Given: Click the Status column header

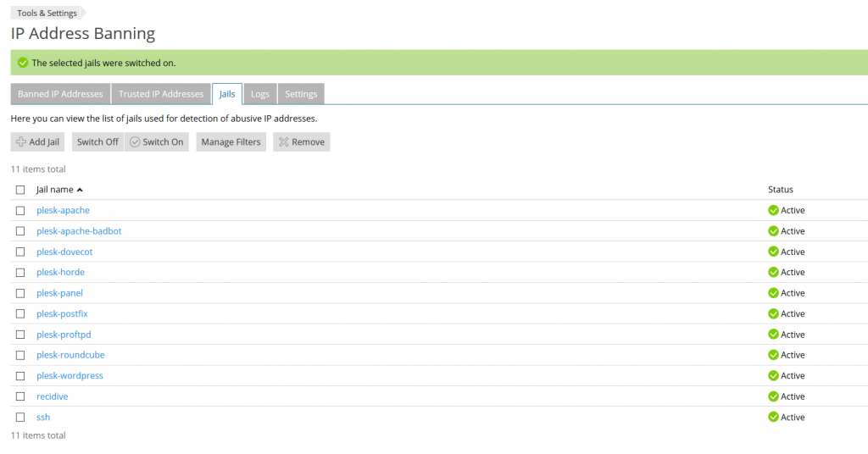Looking at the screenshot, I should pyautogui.click(x=781, y=190).
